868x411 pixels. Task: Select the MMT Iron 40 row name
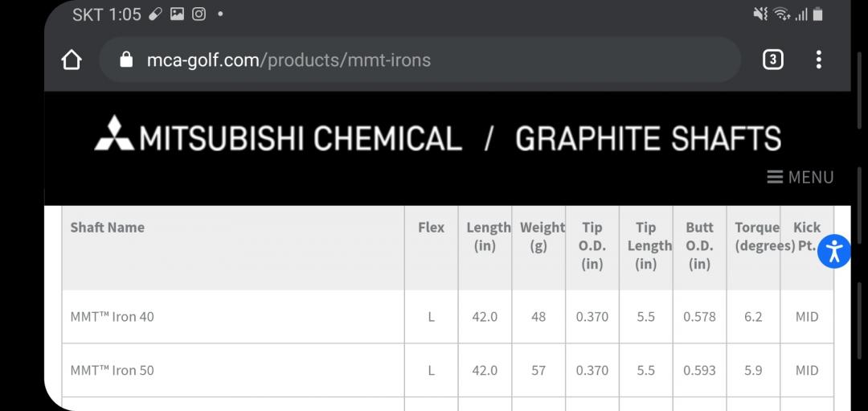(113, 317)
